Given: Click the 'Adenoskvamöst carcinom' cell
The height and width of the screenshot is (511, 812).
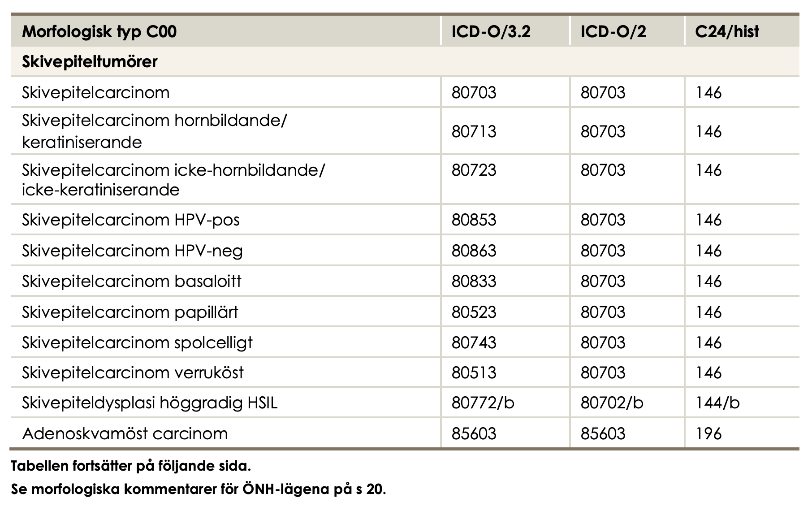Looking at the screenshot, I should (125, 434).
